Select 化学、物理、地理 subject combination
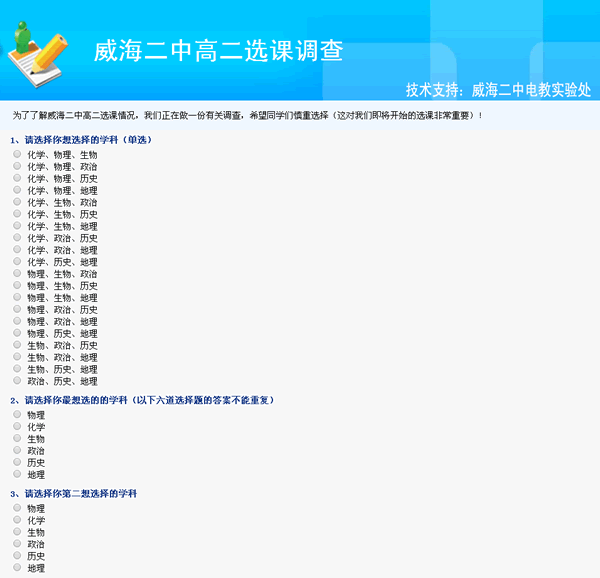 pos(17,189)
